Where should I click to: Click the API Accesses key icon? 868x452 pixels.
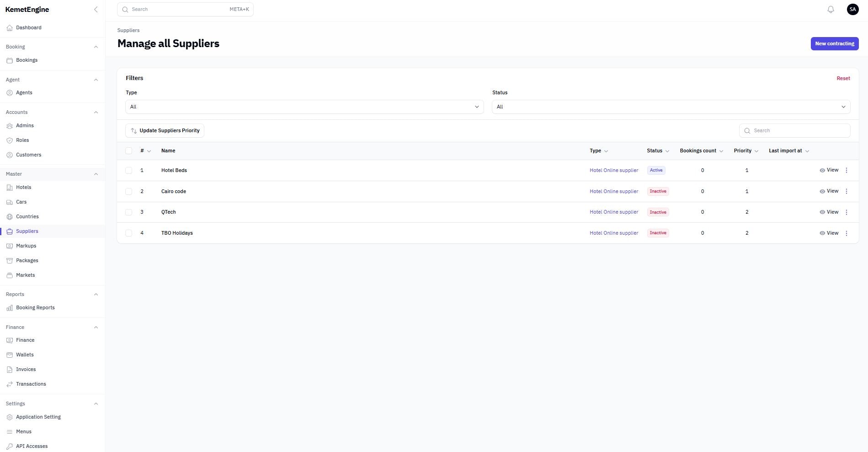coord(10,447)
